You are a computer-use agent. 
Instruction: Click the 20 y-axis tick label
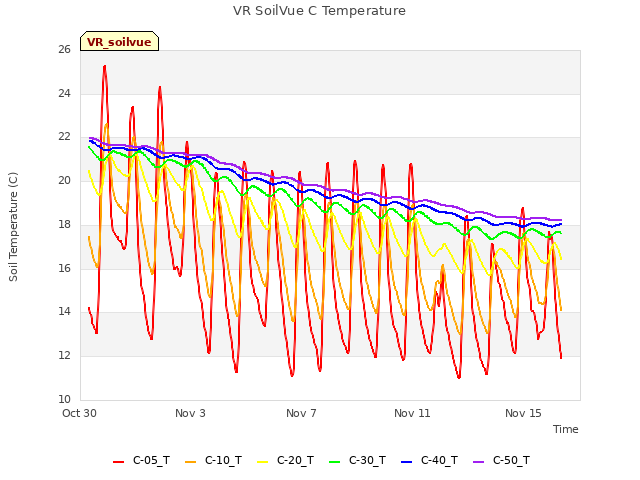(x=64, y=180)
